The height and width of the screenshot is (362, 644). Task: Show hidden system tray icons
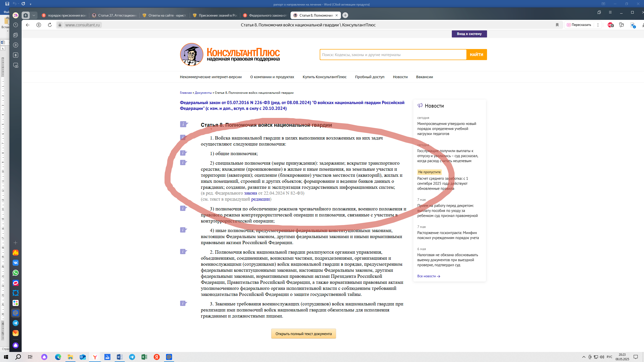point(584,357)
